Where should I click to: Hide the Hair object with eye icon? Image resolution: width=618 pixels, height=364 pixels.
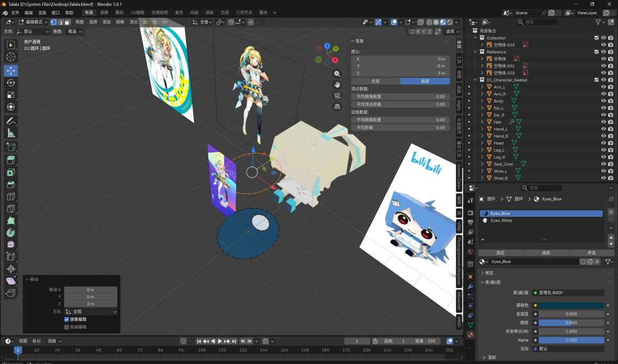point(603,122)
